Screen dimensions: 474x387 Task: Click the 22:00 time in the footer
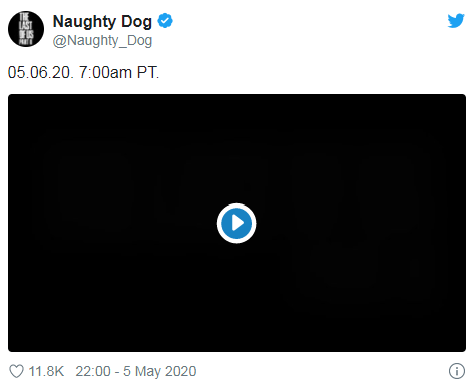coord(93,371)
